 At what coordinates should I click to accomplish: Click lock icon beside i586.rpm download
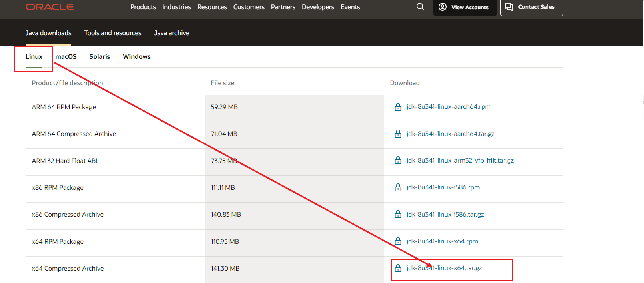[398, 187]
